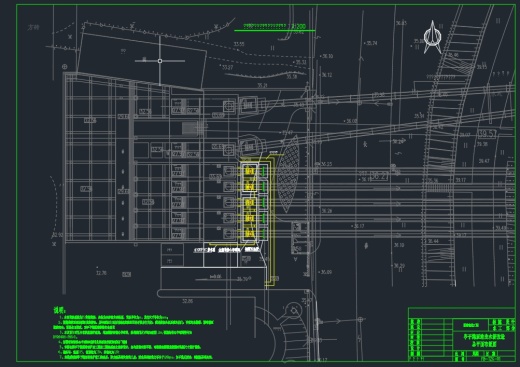The width and height of the screenshot is (520, 367).
Task: Click the boxed elevation label 39.57
Action: point(487,134)
